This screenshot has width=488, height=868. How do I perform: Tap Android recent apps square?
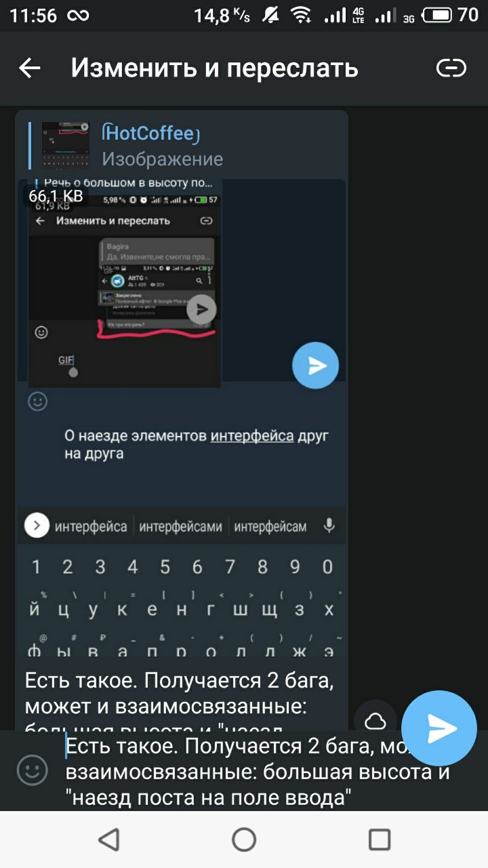coord(380,840)
